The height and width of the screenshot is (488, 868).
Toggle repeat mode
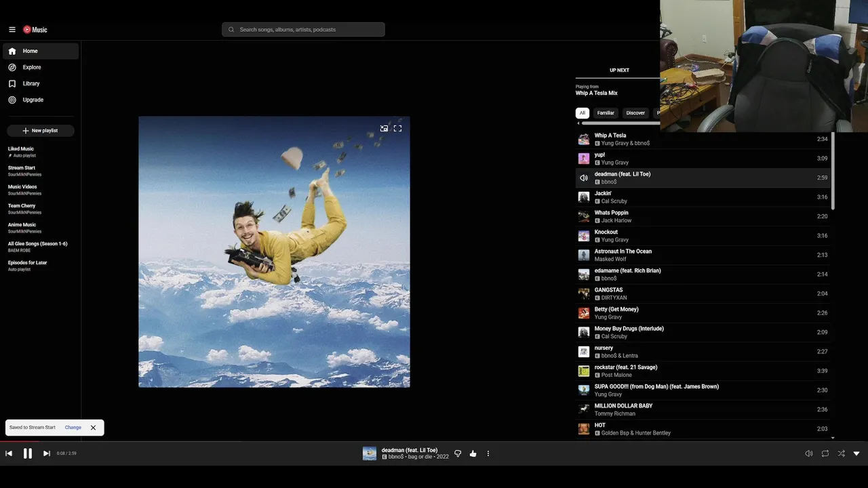(x=825, y=453)
